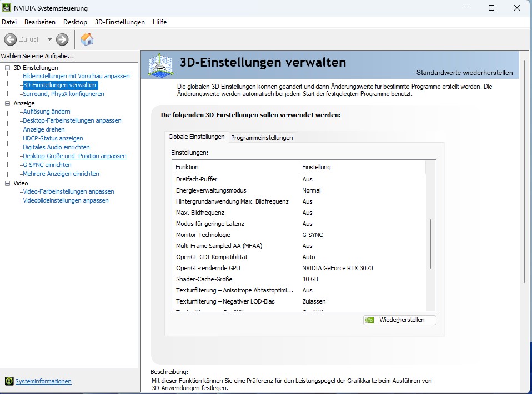Select the OpenGL-GDI-Kompatibilität row
Viewport: 532px width, 394px height.
coord(299,257)
